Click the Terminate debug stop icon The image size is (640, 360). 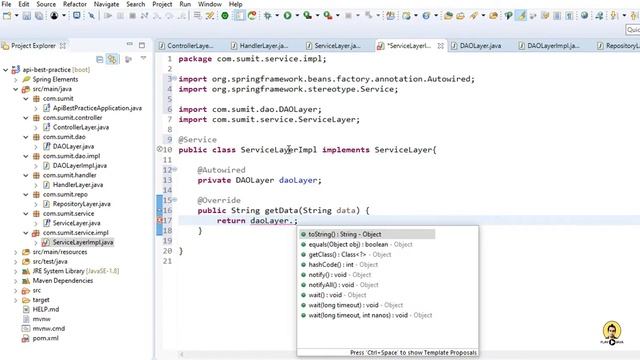pyautogui.click(x=132, y=16)
